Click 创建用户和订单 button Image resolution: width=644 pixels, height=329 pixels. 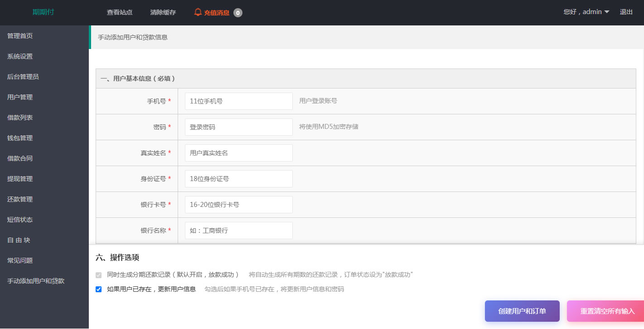click(522, 311)
